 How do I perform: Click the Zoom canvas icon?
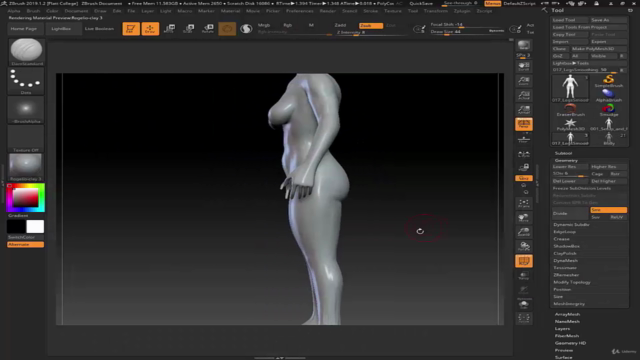pos(524,81)
